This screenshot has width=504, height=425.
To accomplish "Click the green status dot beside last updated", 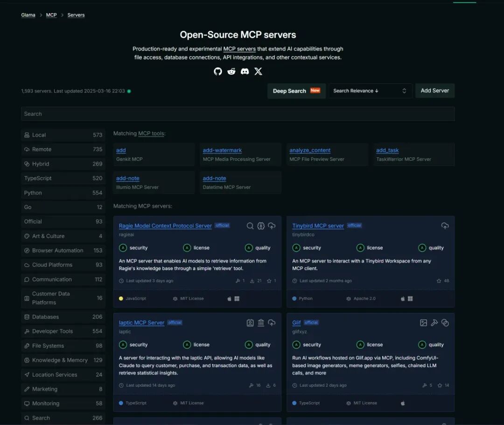I will coord(129,91).
